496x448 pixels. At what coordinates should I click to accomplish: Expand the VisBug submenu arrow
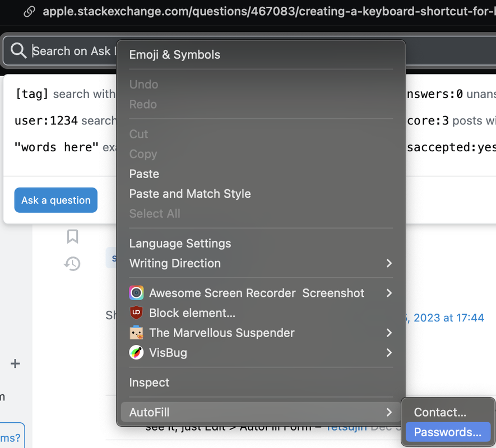pos(389,352)
